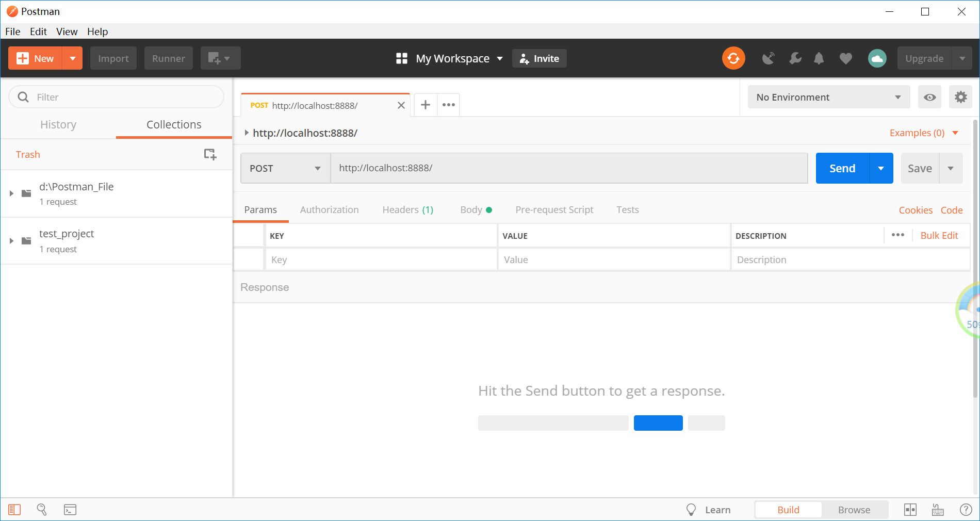Image resolution: width=980 pixels, height=521 pixels.
Task: Open the Headers (1) tab
Action: [408, 209]
